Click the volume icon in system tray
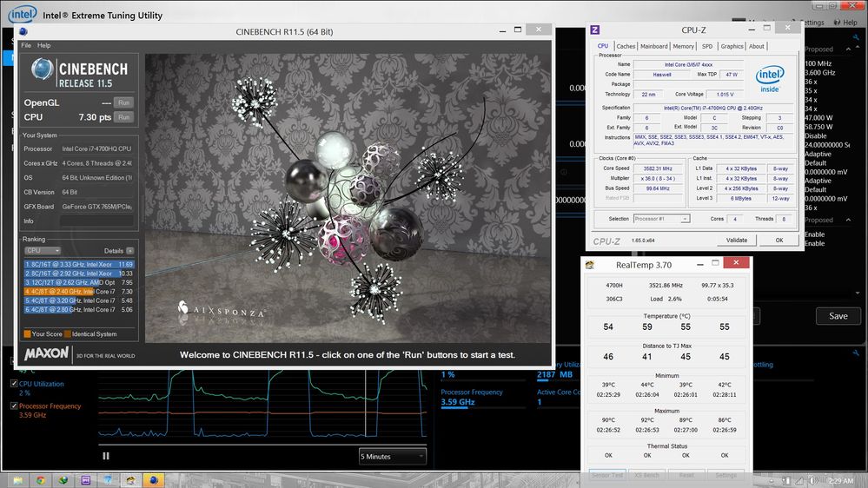868x488 pixels. point(812,481)
